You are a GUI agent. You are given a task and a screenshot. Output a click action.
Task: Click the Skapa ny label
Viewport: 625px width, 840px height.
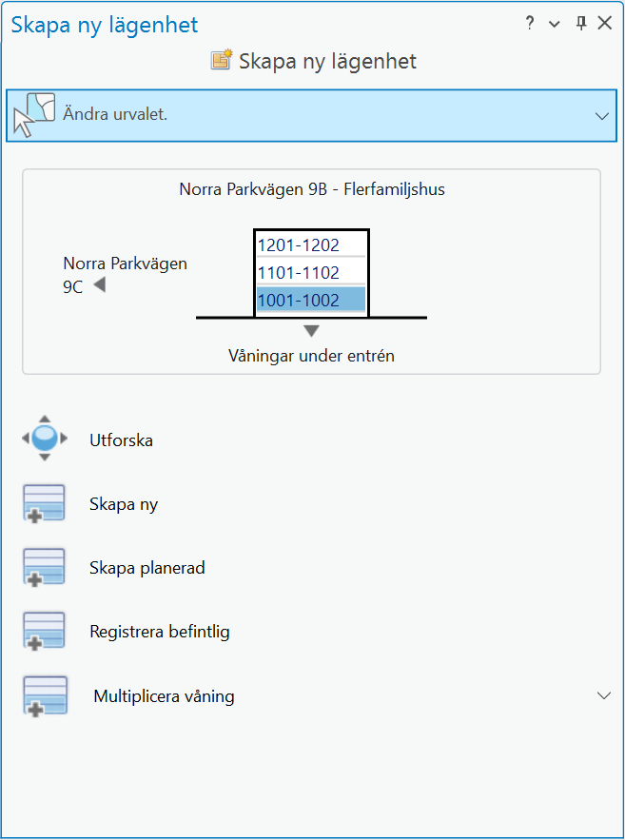(x=124, y=504)
